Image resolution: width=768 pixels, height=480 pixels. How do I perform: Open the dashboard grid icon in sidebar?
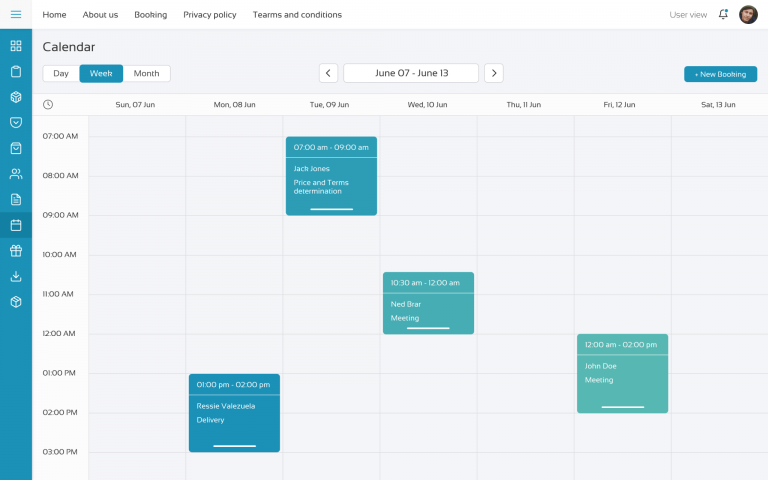click(x=16, y=46)
